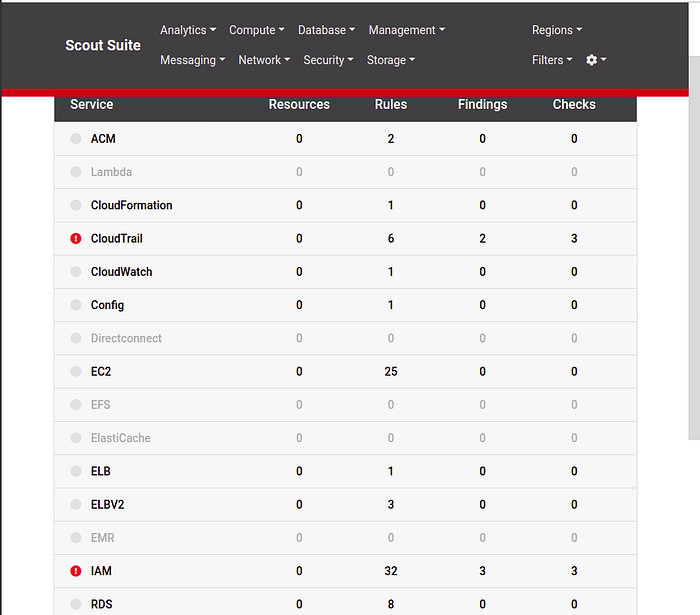Click the Resources column header
This screenshot has height=615, width=700.
(299, 104)
